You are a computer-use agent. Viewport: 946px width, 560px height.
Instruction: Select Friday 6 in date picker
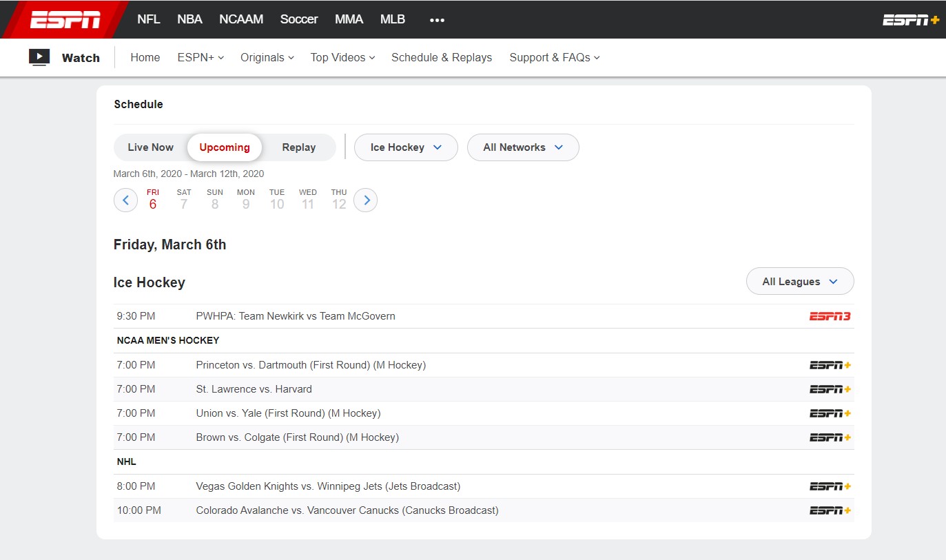point(153,200)
